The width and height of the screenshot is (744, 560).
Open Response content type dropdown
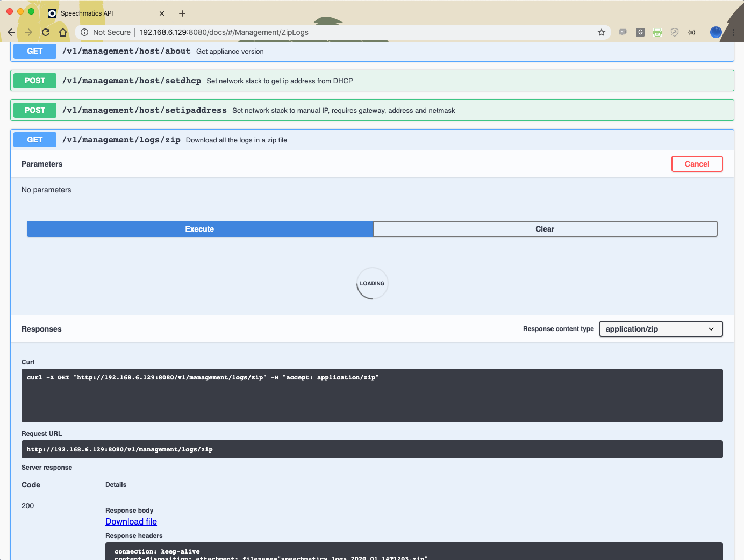click(661, 329)
